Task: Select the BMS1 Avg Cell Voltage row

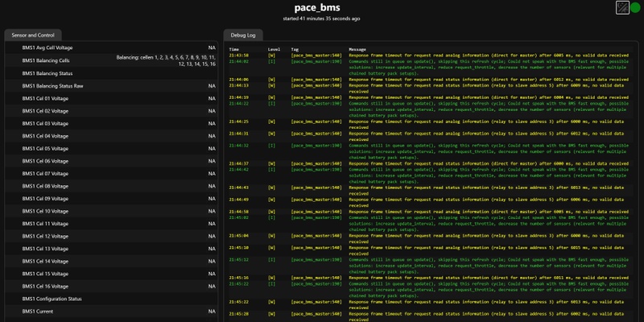Action: coord(111,47)
